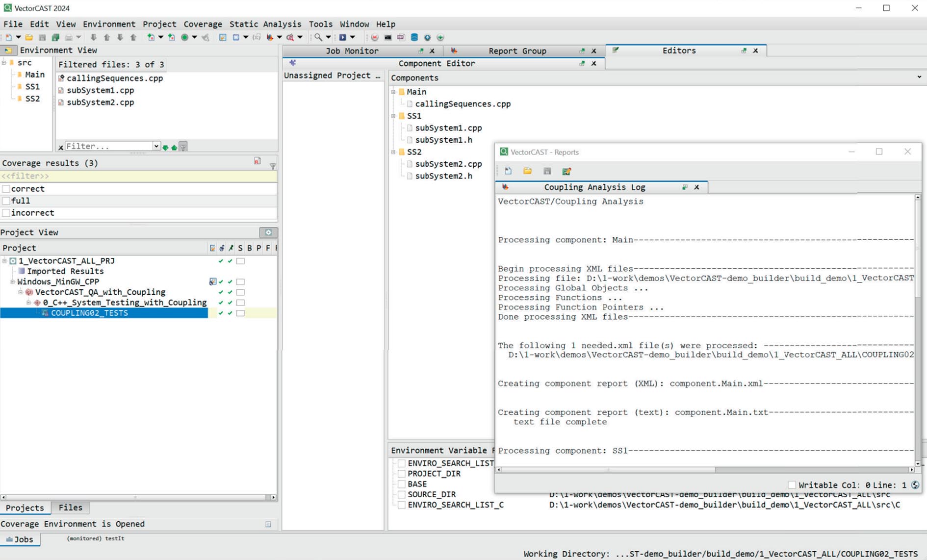Select subSystem2.cpp in filtered files list
This screenshot has height=560, width=927.
coord(100,102)
